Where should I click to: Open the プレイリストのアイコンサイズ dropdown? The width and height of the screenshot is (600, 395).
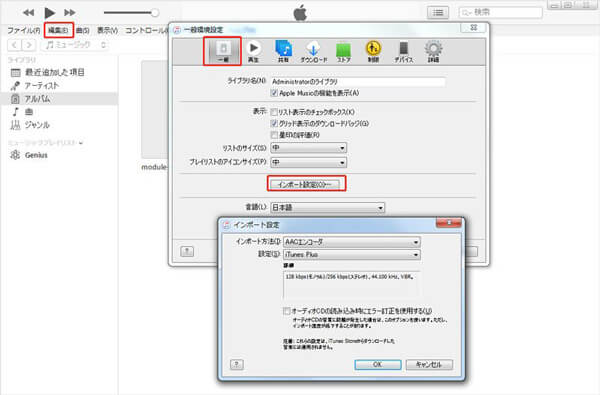coord(308,162)
